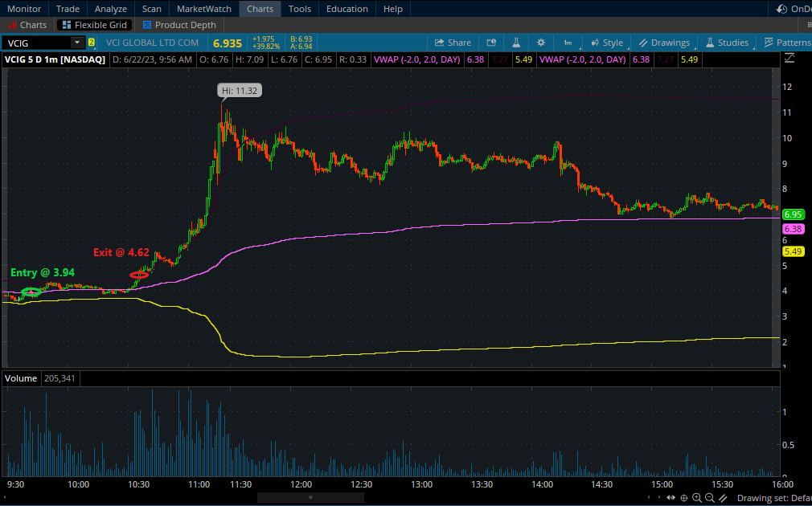
Task: Click the grid layout icon at right edge
Action: coord(810,25)
